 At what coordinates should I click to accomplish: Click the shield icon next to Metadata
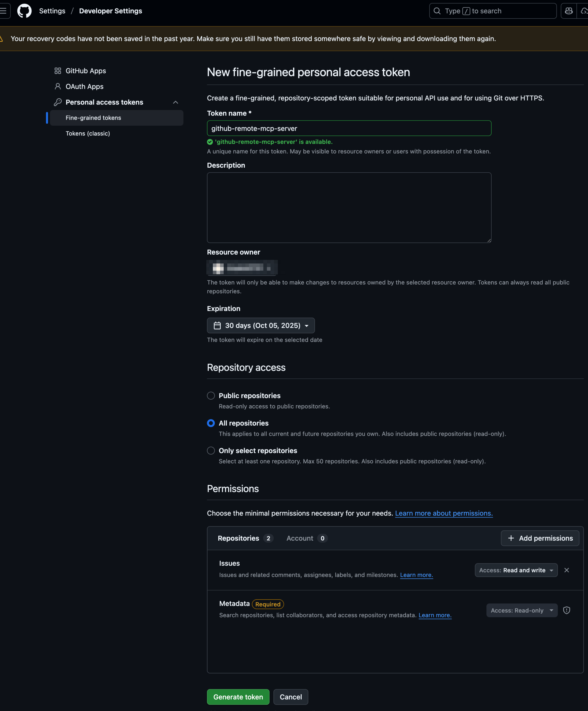click(x=566, y=610)
